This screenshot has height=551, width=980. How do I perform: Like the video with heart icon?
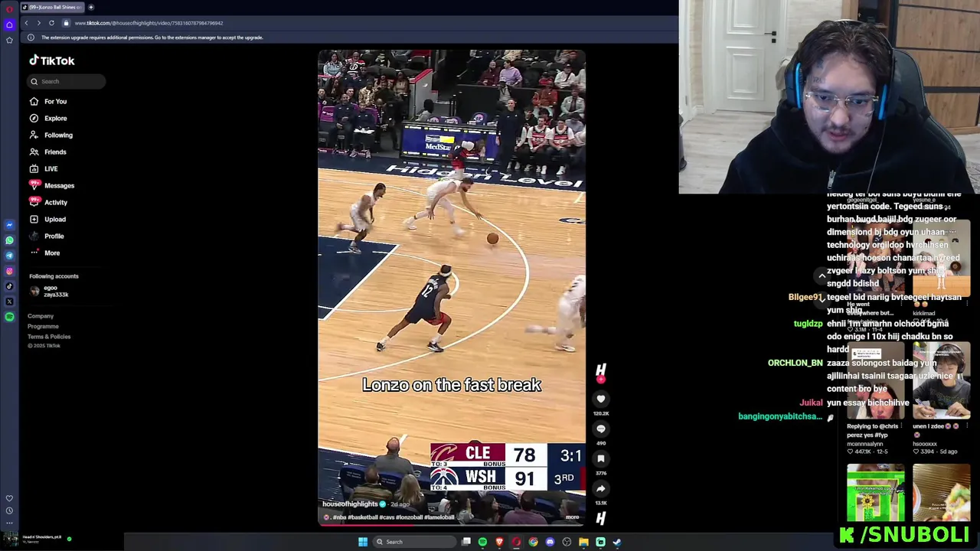point(601,399)
